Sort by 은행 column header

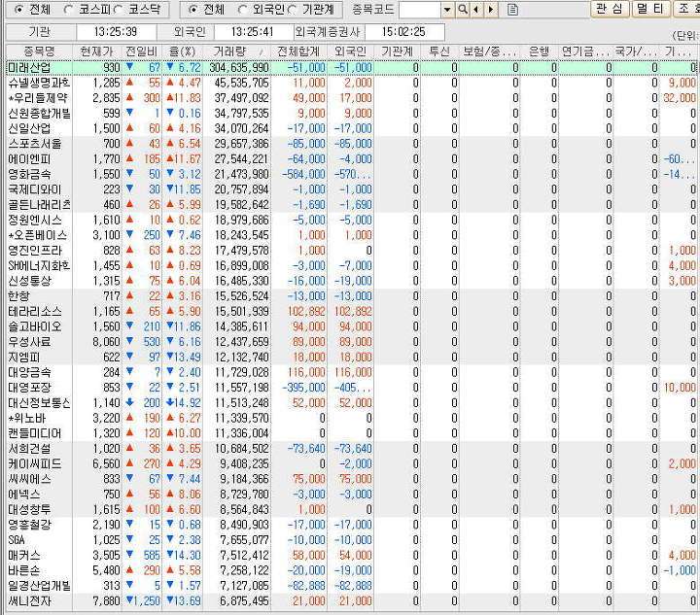coord(539,51)
